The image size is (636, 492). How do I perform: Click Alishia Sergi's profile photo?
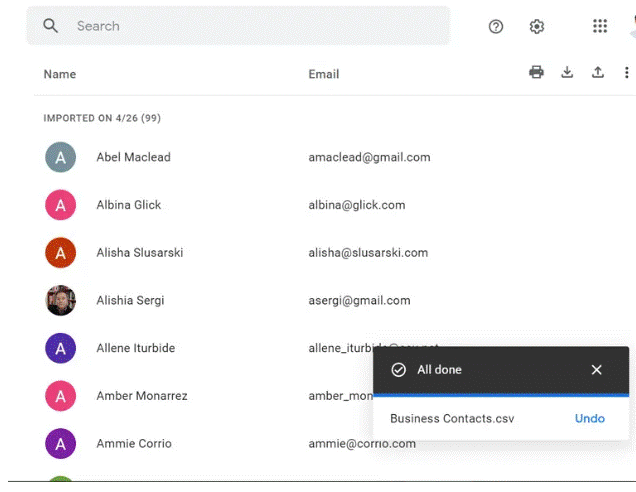tap(60, 300)
